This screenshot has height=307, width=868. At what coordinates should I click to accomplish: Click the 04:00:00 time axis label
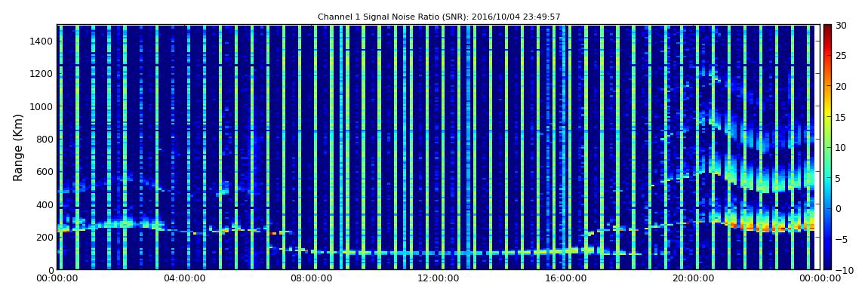click(x=185, y=278)
